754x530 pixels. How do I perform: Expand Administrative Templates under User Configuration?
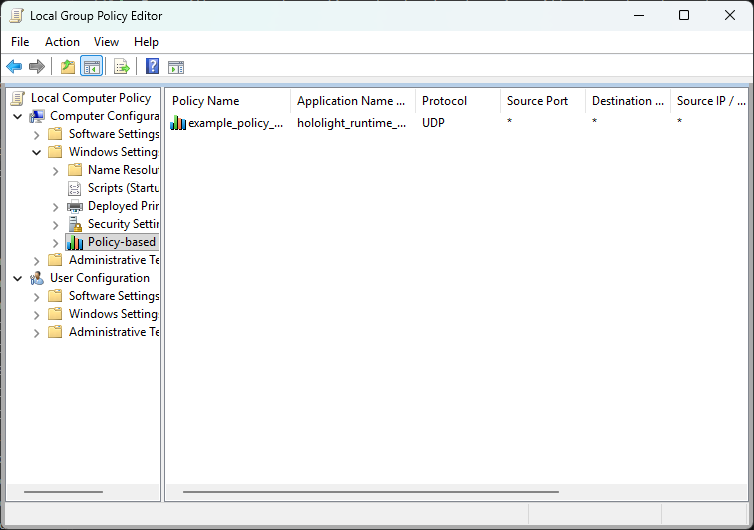pyautogui.click(x=37, y=333)
